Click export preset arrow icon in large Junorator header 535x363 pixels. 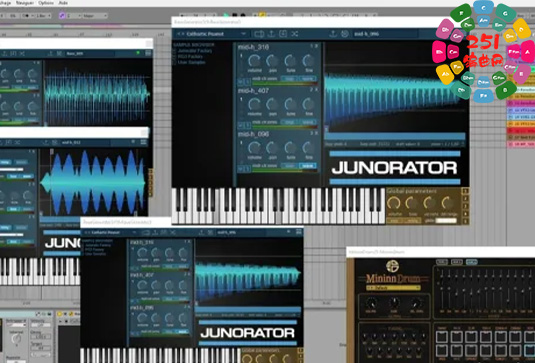click(x=272, y=34)
